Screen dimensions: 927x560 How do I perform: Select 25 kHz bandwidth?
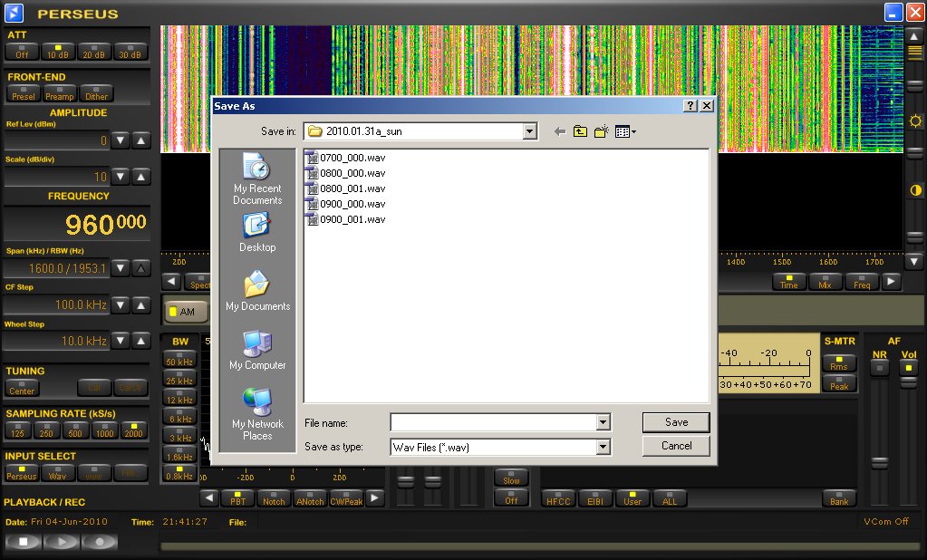pyautogui.click(x=179, y=378)
